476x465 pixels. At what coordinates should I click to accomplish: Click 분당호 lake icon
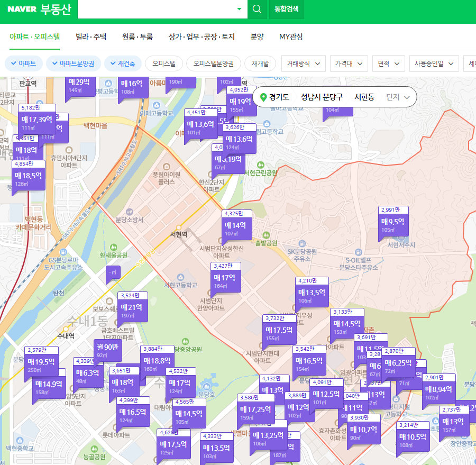[207, 387]
